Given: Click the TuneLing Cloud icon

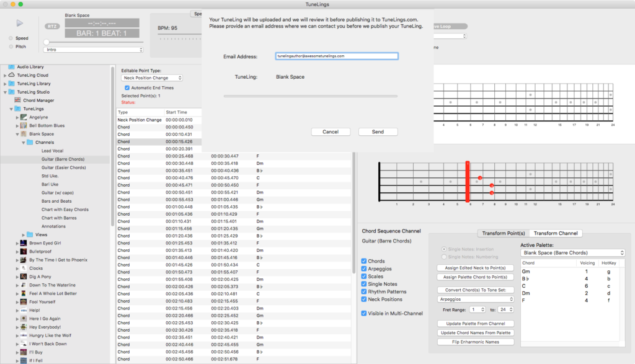Looking at the screenshot, I should tap(12, 75).
